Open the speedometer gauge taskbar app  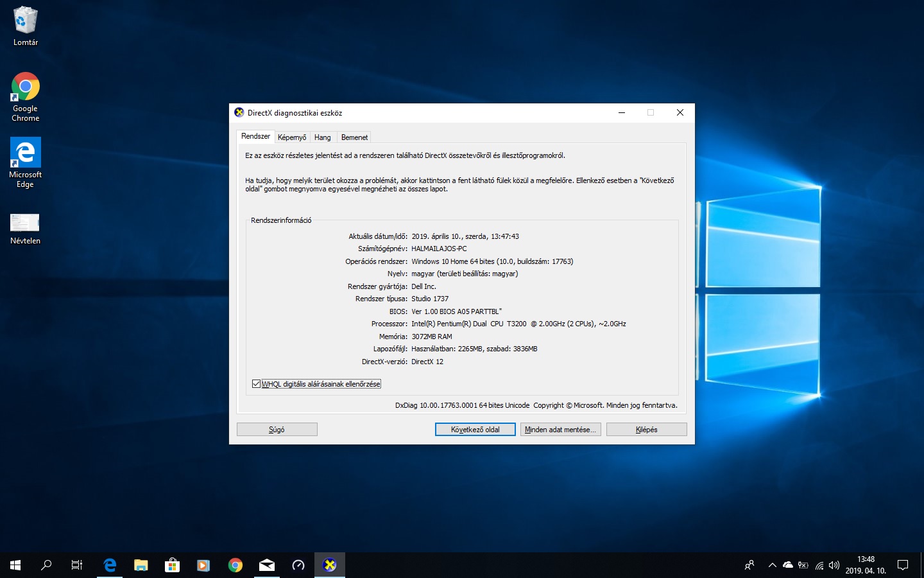pyautogui.click(x=298, y=565)
